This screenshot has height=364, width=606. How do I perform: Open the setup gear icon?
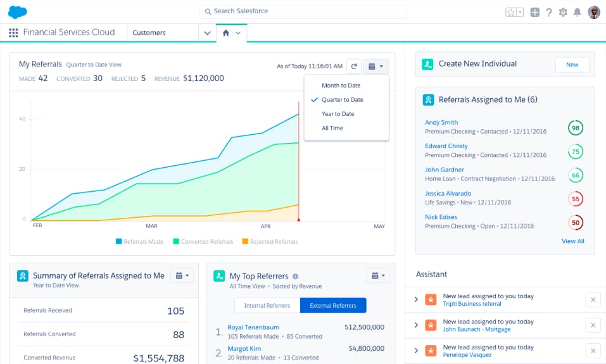click(563, 13)
